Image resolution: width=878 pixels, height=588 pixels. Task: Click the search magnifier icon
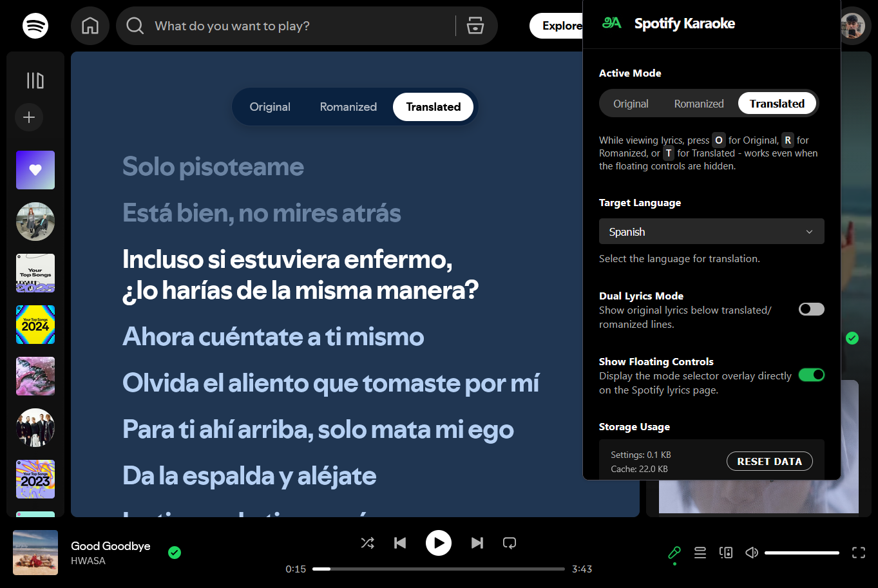pyautogui.click(x=135, y=26)
